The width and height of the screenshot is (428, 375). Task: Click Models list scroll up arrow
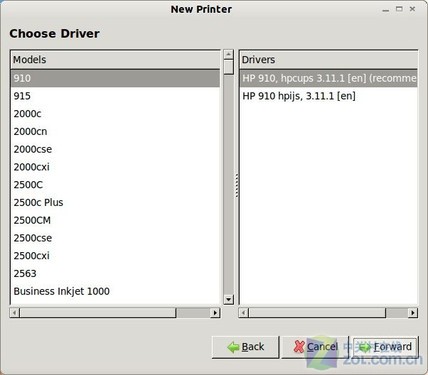pos(228,54)
